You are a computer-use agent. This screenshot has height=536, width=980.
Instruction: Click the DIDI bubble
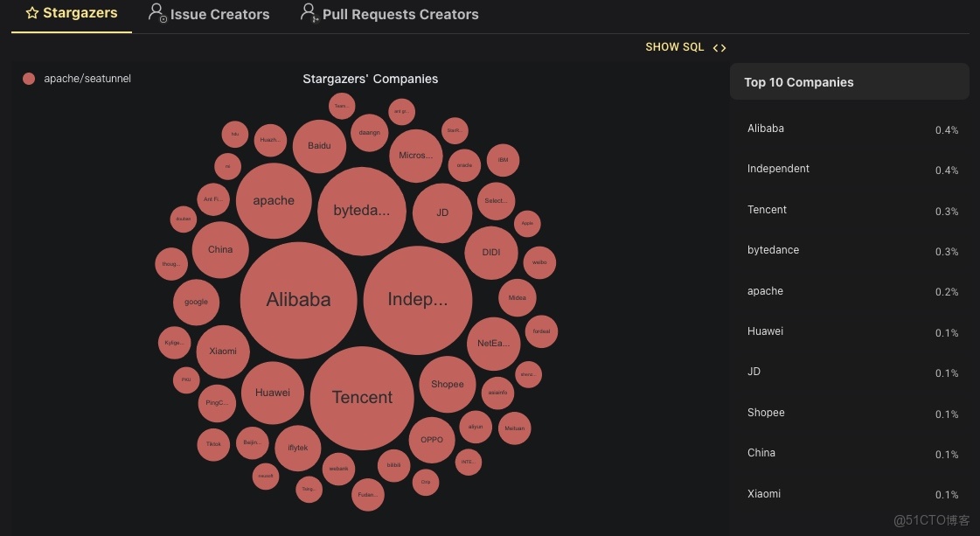tap(491, 253)
